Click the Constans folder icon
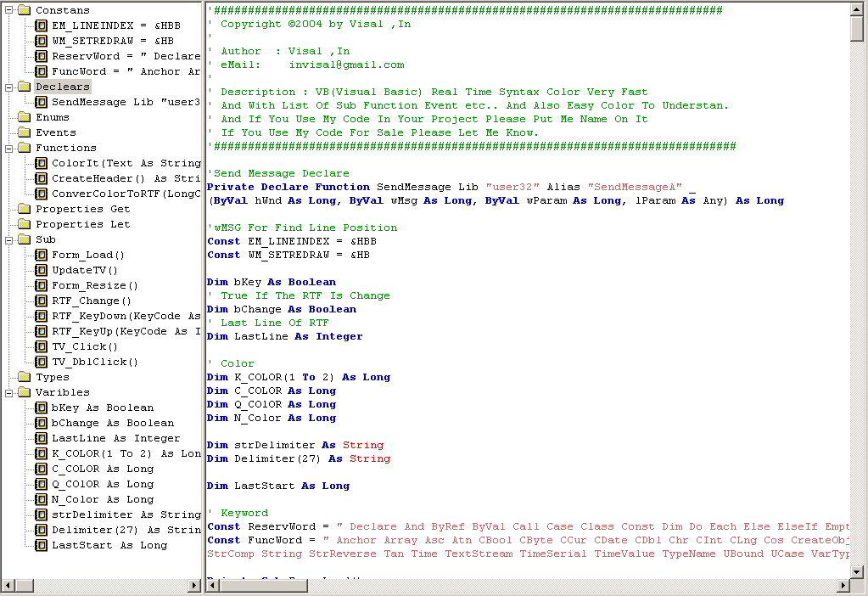 tap(23, 10)
